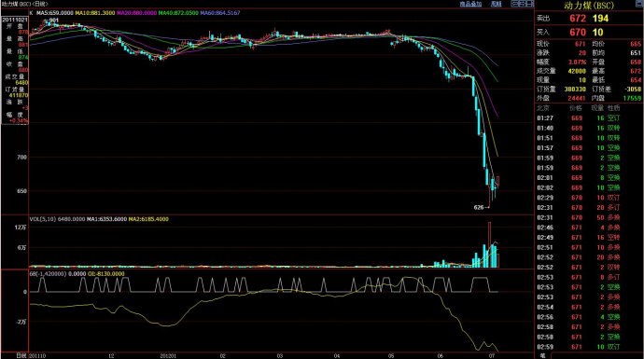Click the OI open interest indicator label
Viewport: 644px width, 359px height.
(x=106, y=273)
